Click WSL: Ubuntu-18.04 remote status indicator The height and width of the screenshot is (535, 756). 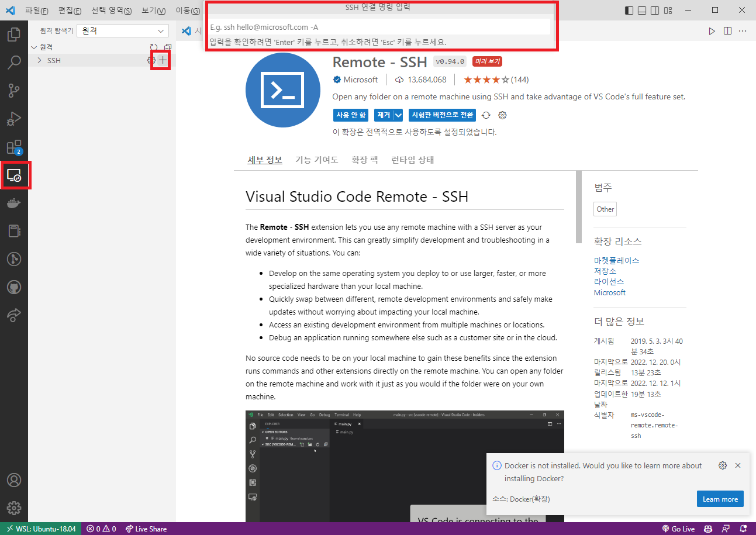pos(41,529)
